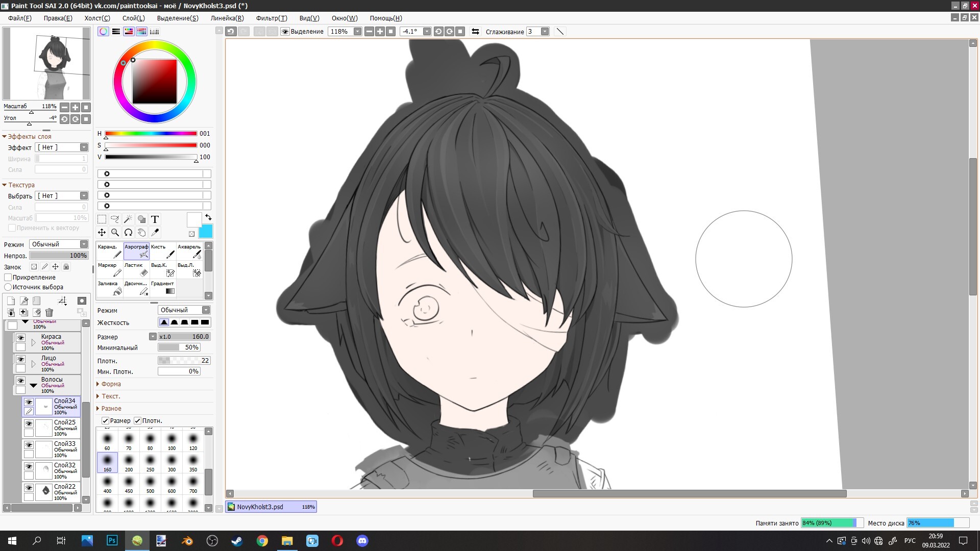Open the Холст menu
980x551 pixels.
[97, 18]
